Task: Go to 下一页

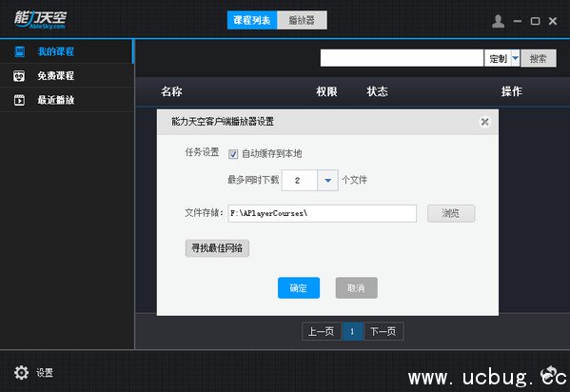Action: point(383,331)
